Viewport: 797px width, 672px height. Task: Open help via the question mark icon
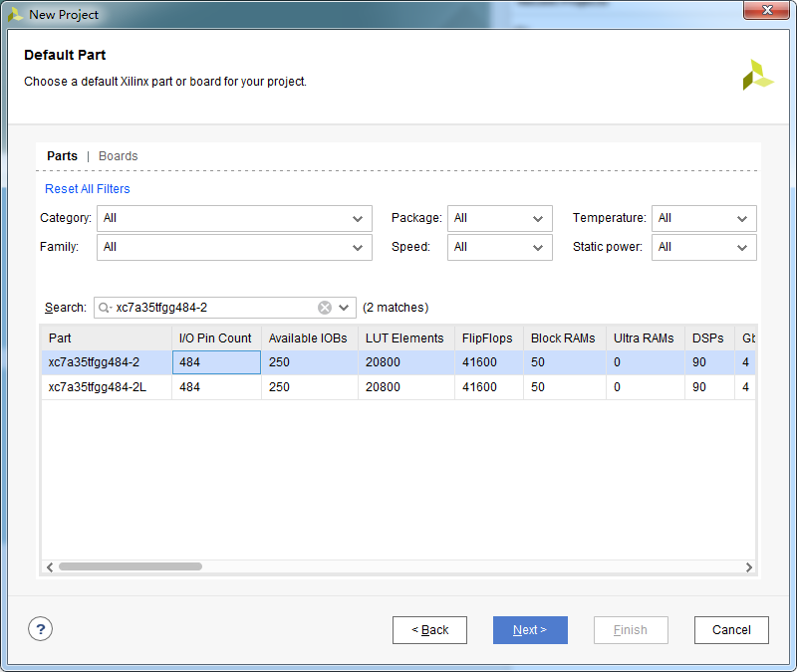[x=40, y=629]
